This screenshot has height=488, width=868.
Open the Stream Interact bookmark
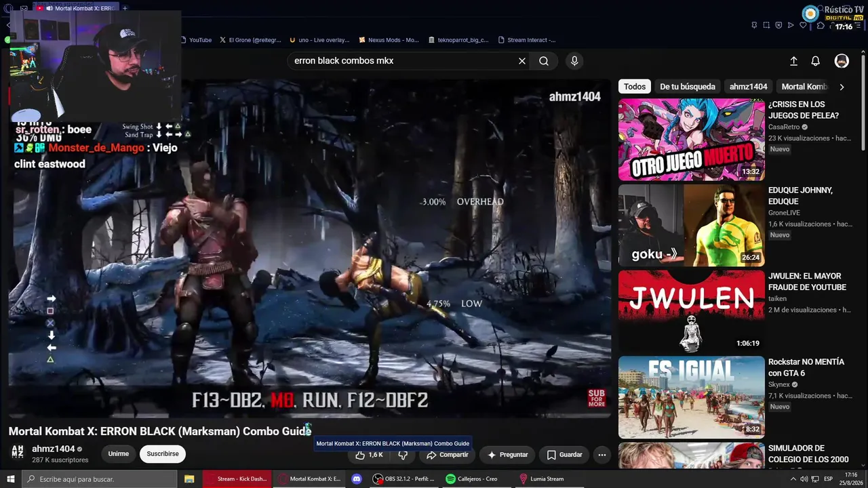pos(527,40)
